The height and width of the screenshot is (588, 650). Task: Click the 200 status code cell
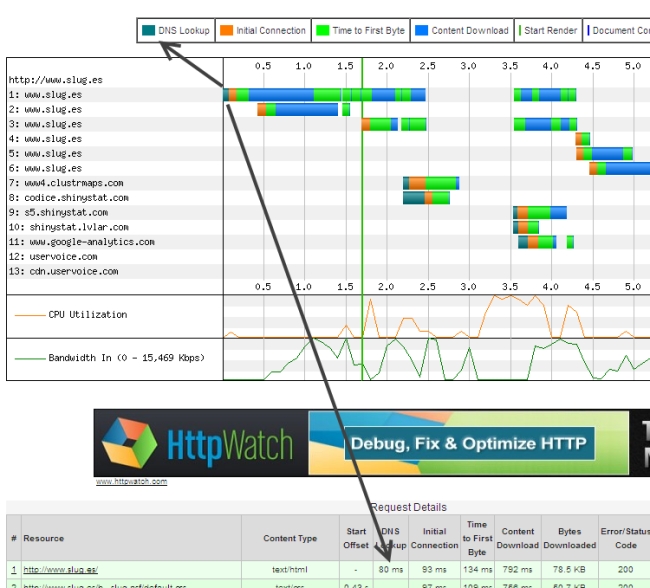[625, 570]
